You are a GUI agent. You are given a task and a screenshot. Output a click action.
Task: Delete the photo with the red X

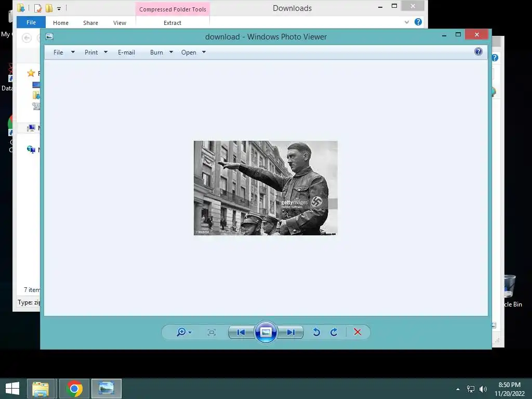tap(357, 332)
